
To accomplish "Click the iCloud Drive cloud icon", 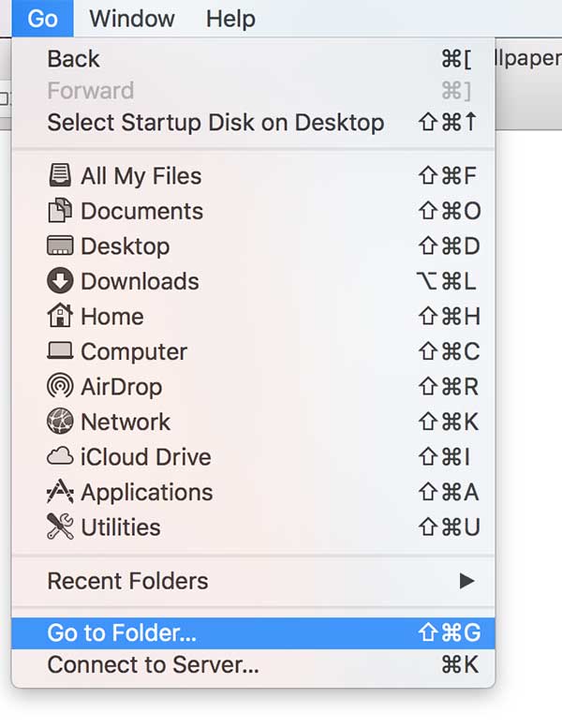I will [59, 457].
